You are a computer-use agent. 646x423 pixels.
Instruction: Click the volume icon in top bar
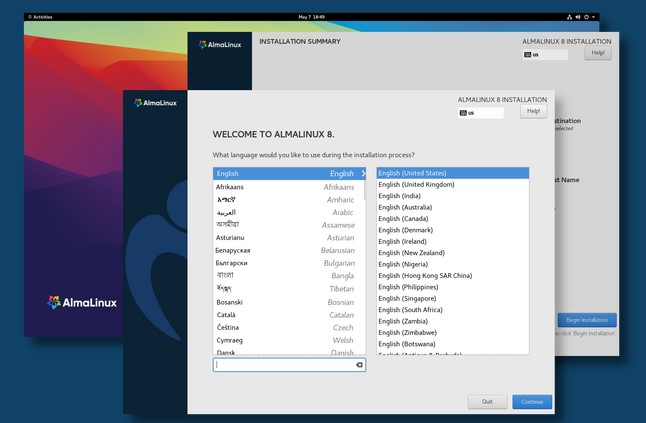[x=578, y=17]
